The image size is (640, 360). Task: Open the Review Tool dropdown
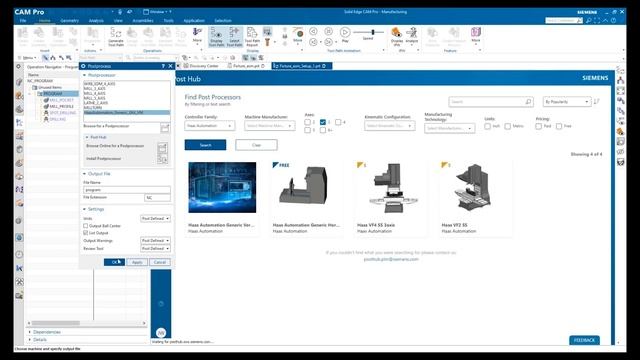click(155, 249)
